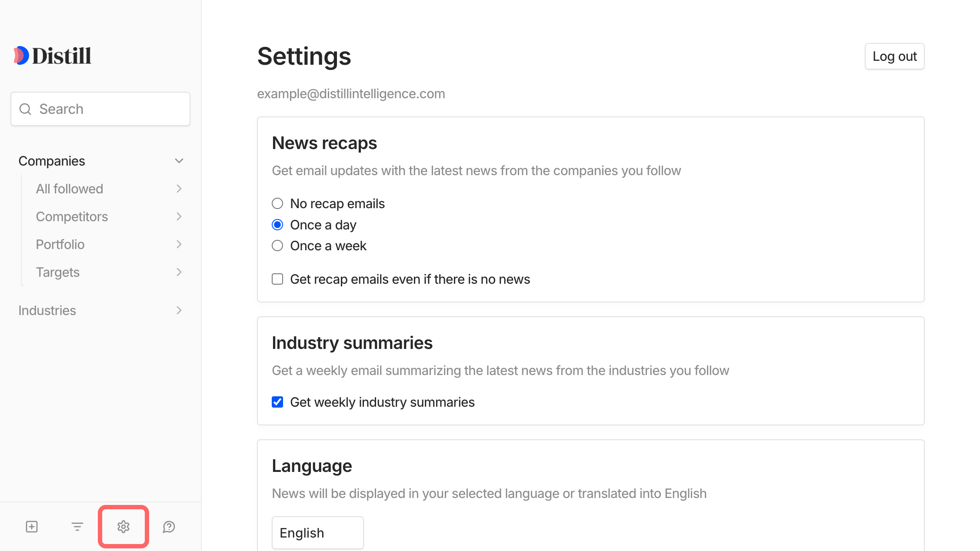Open the settings gear icon
The height and width of the screenshot is (551, 980).
click(x=123, y=527)
